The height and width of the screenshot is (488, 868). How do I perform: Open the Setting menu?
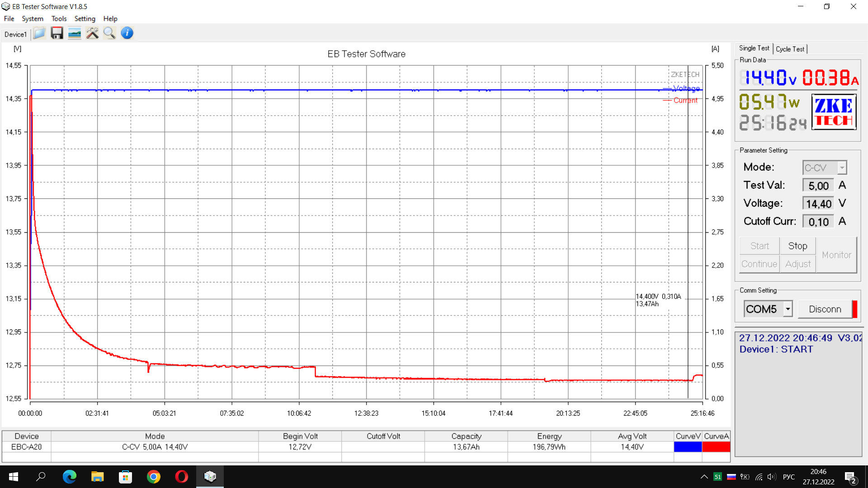coord(85,19)
